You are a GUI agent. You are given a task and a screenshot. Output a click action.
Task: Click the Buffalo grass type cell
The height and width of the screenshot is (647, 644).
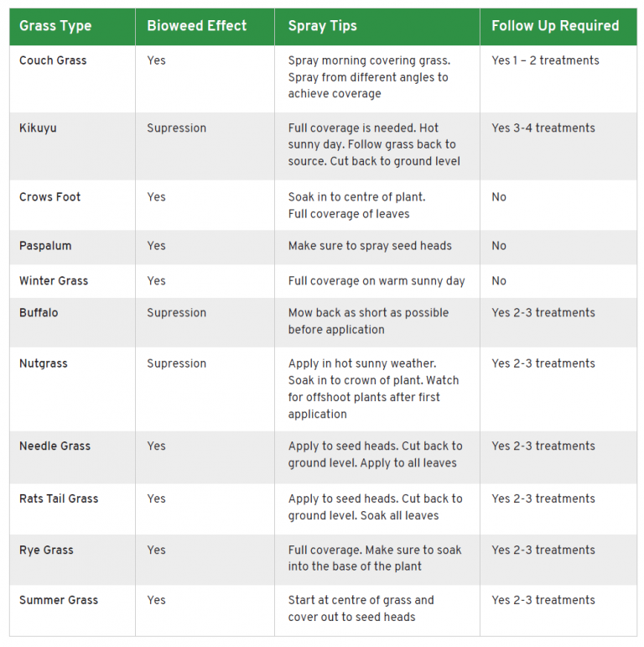pos(39,313)
